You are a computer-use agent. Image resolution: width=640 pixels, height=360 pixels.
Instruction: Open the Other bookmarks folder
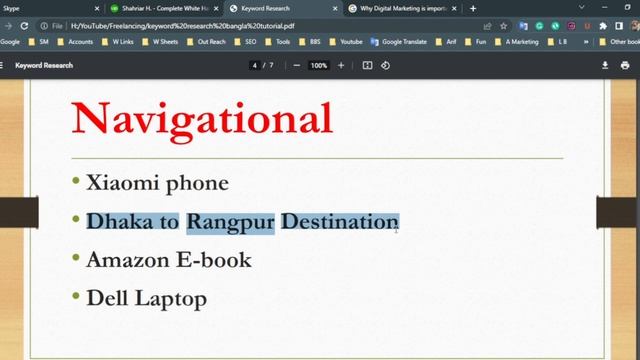pyautogui.click(x=619, y=42)
